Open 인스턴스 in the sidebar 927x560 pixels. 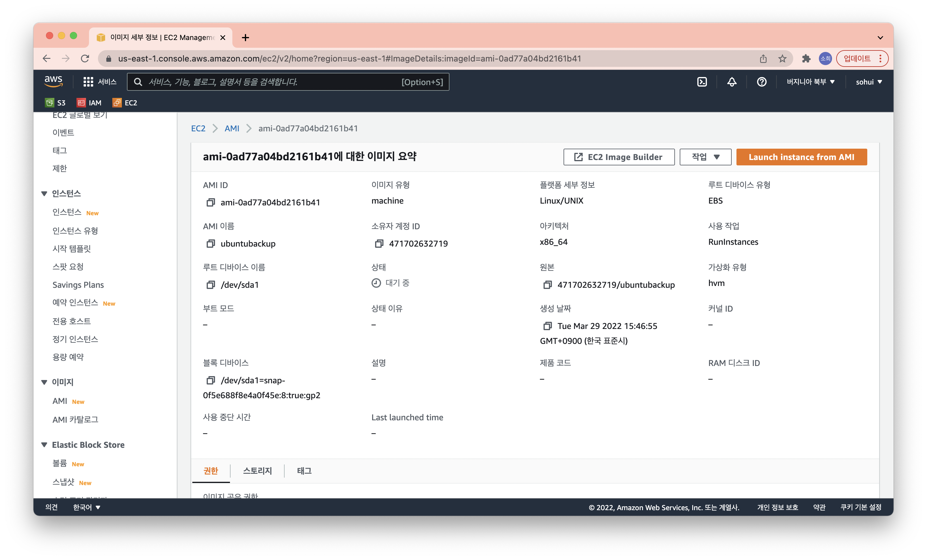pos(67,212)
